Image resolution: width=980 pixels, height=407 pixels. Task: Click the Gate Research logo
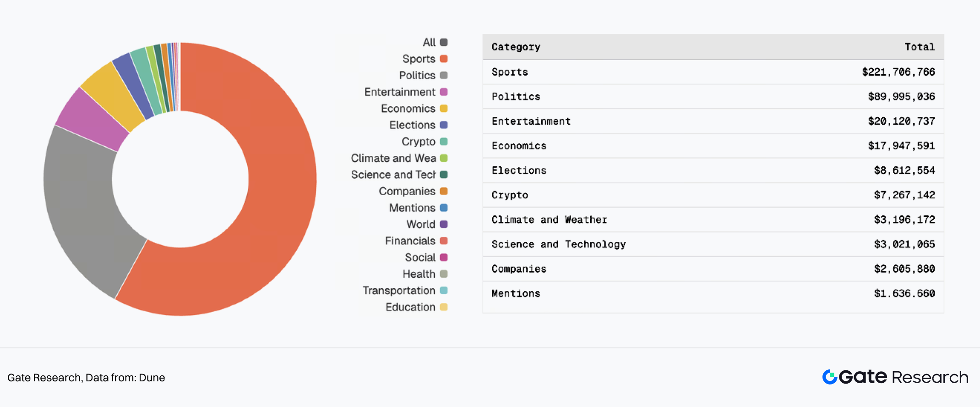point(895,377)
